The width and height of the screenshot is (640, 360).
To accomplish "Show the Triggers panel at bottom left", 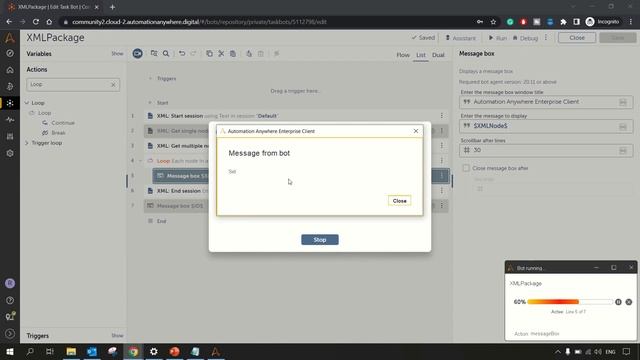I will tap(117, 336).
